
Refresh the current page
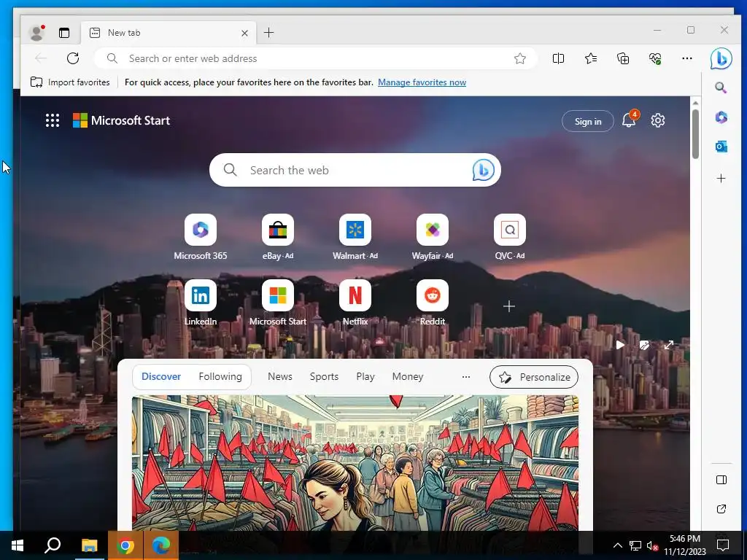tap(73, 58)
